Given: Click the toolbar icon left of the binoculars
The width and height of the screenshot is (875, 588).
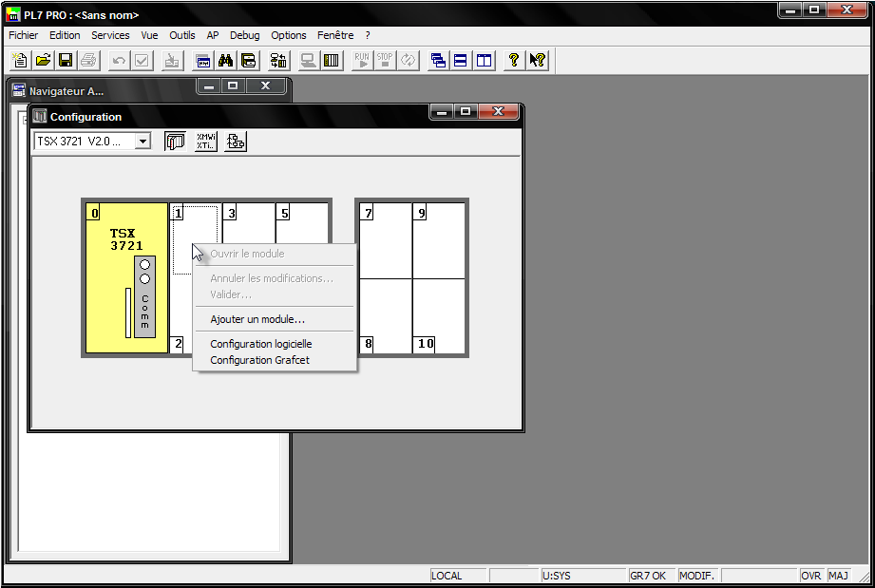Looking at the screenshot, I should 203,60.
